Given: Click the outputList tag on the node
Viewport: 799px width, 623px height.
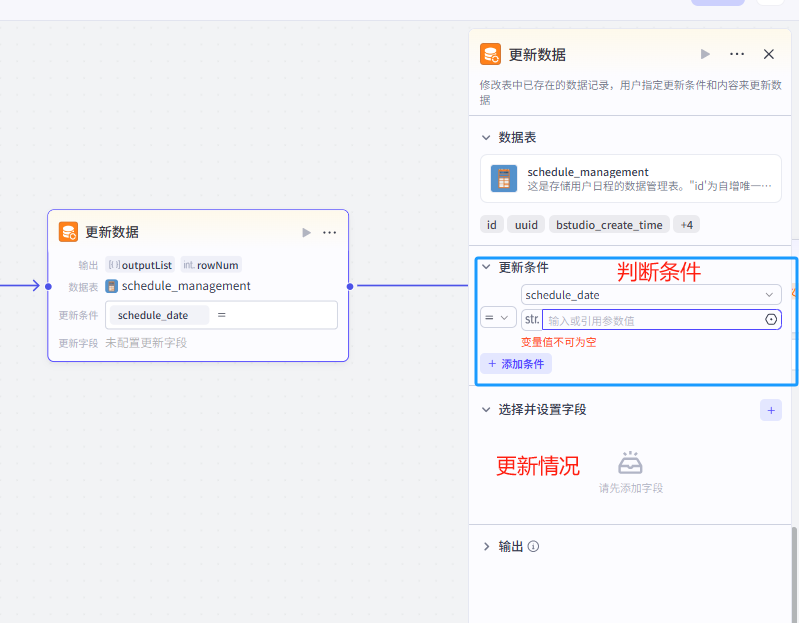Looking at the screenshot, I should coord(140,265).
